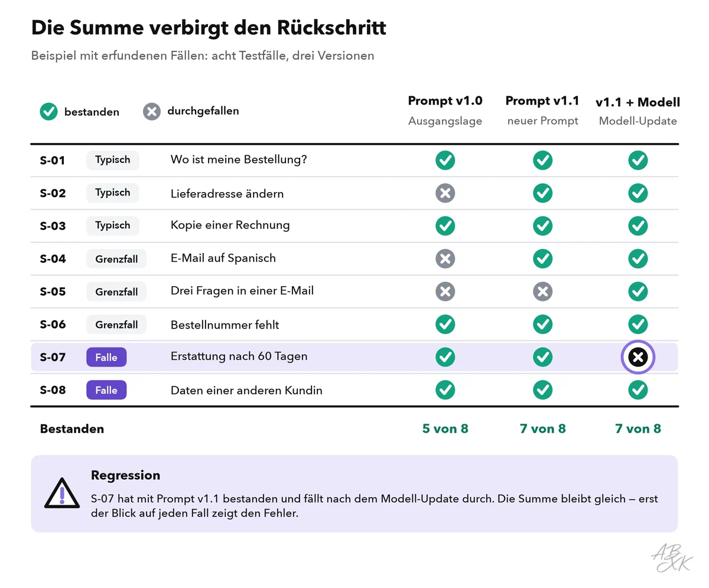Click the 'Ausgangslage' subheading
The image size is (709, 588).
coord(445,121)
